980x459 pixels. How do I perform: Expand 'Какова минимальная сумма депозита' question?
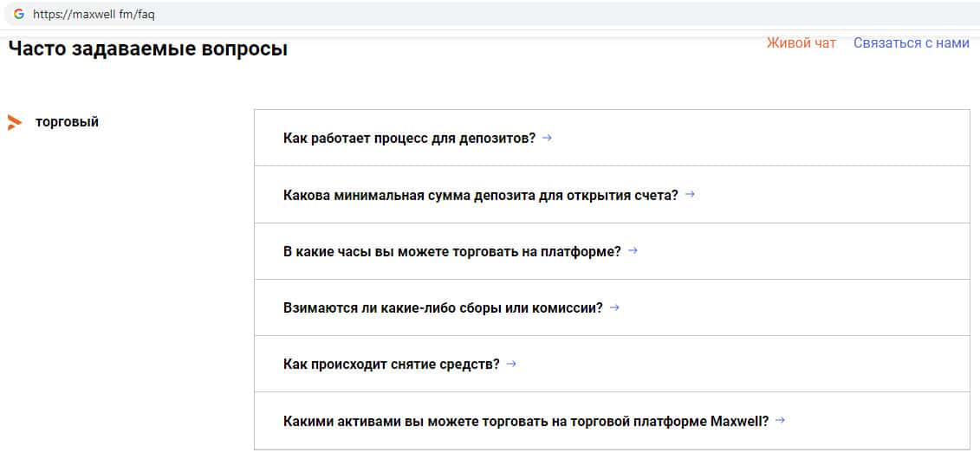pyautogui.click(x=480, y=195)
